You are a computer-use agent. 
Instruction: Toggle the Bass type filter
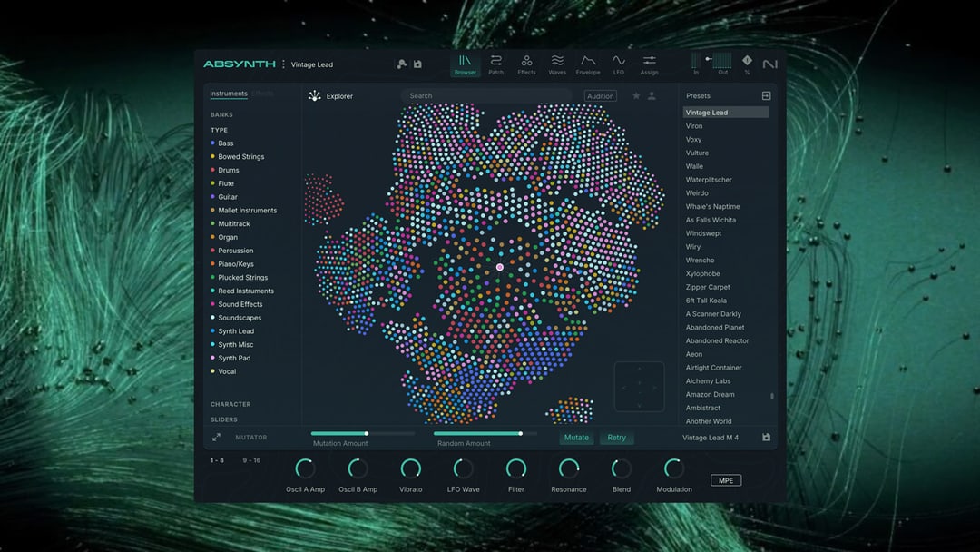(x=225, y=143)
